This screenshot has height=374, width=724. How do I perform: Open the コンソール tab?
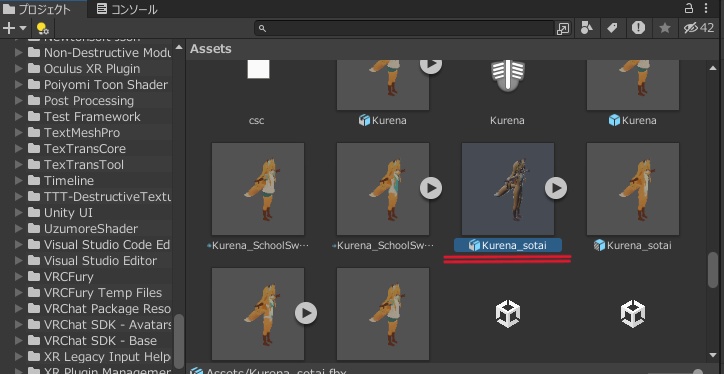pos(128,9)
